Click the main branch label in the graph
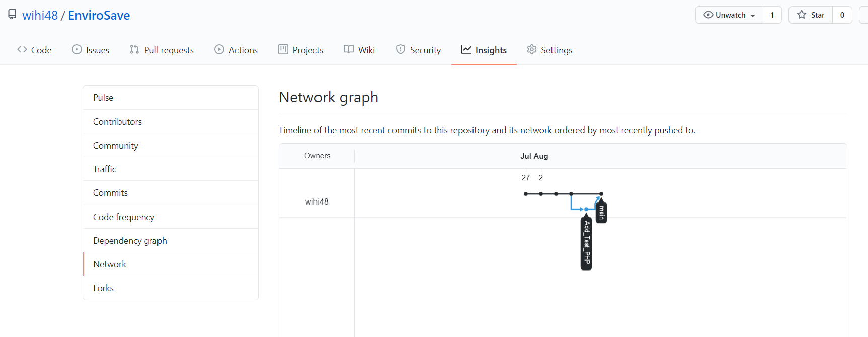 601,212
